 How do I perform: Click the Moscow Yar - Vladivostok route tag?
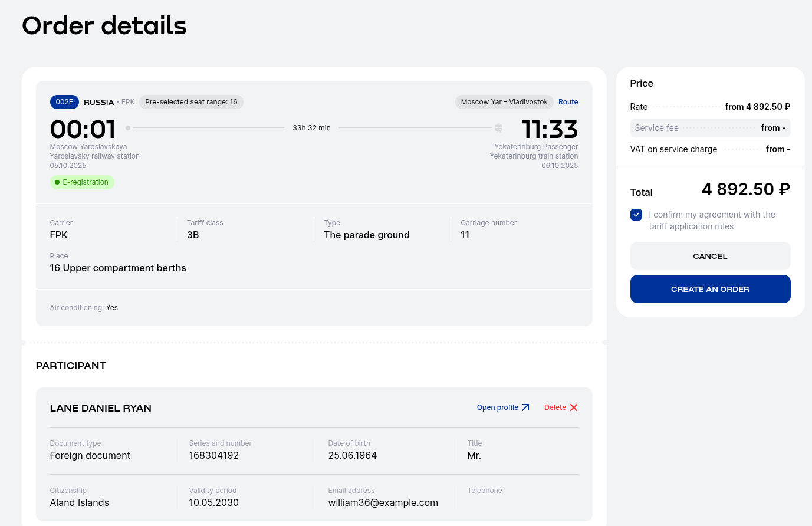504,102
